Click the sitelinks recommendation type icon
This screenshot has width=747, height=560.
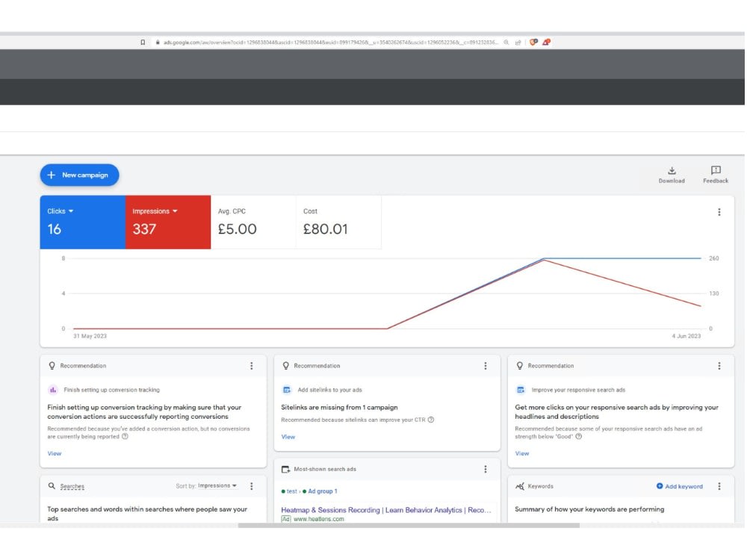(x=287, y=390)
